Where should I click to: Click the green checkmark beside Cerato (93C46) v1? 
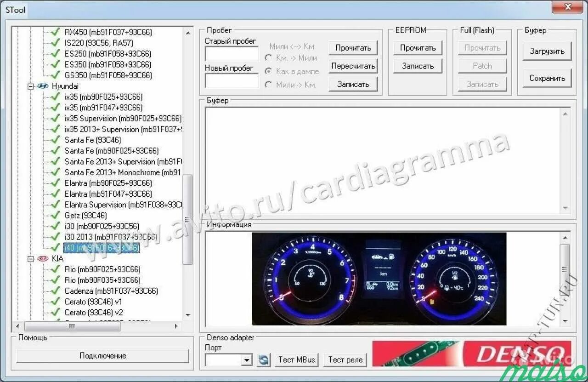[x=56, y=302]
